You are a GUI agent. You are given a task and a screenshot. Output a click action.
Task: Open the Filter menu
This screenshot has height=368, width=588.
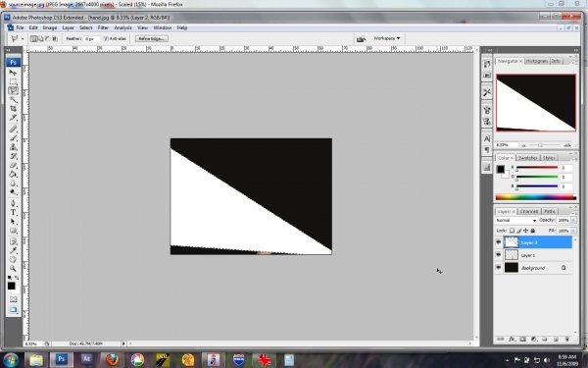coord(103,27)
